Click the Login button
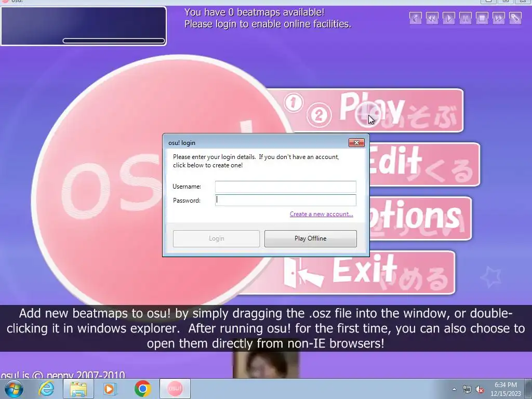This screenshot has width=532, height=399. [216, 238]
